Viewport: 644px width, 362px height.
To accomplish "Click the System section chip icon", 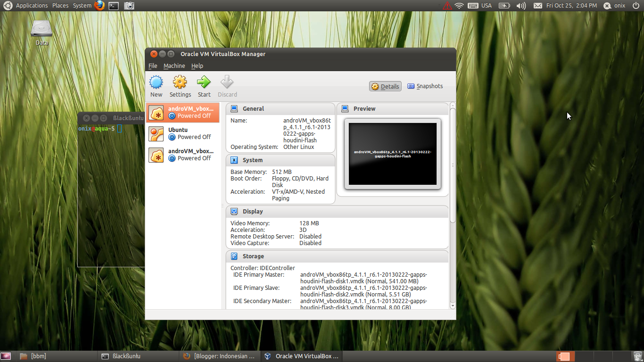I will pos(234,160).
